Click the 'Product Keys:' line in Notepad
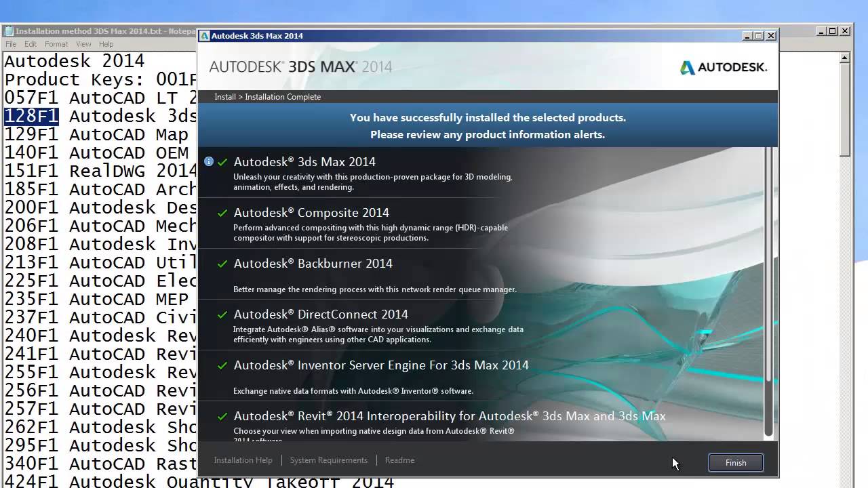Image resolution: width=868 pixels, height=488 pixels. tap(100, 79)
